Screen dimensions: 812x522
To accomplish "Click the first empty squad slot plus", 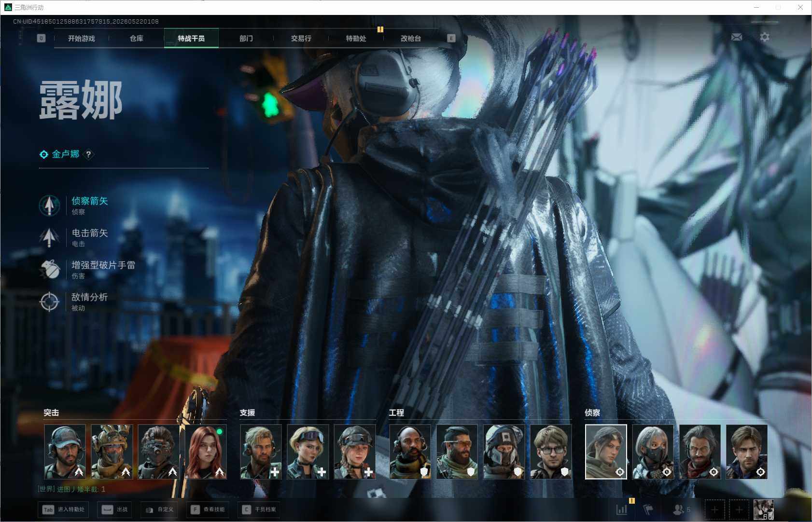I will point(714,509).
